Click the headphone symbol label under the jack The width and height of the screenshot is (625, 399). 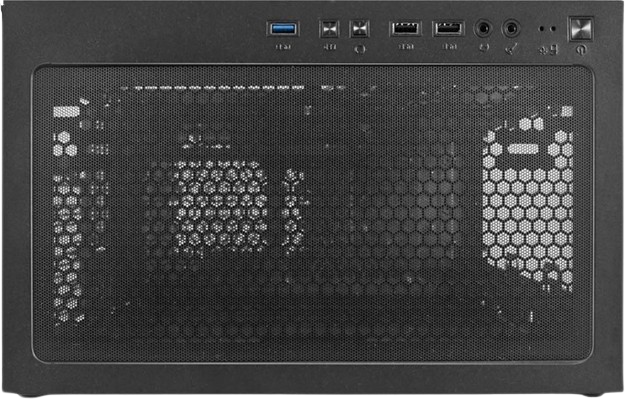tap(483, 48)
